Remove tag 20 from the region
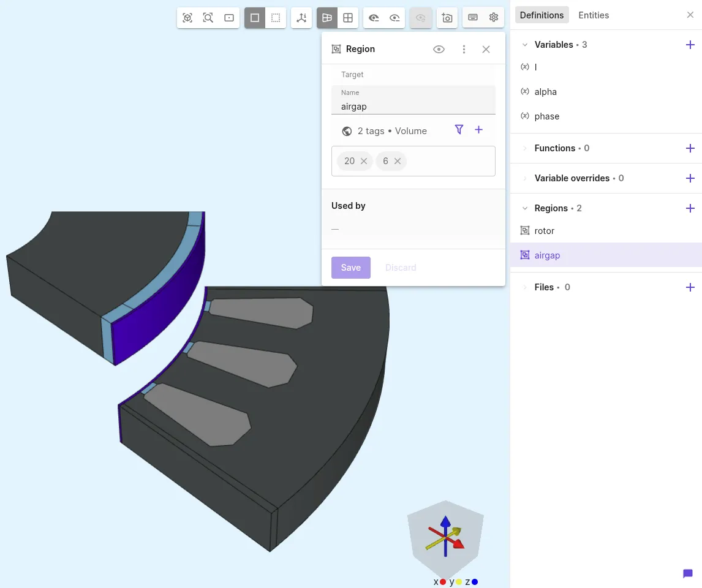The width and height of the screenshot is (702, 588). tap(364, 161)
